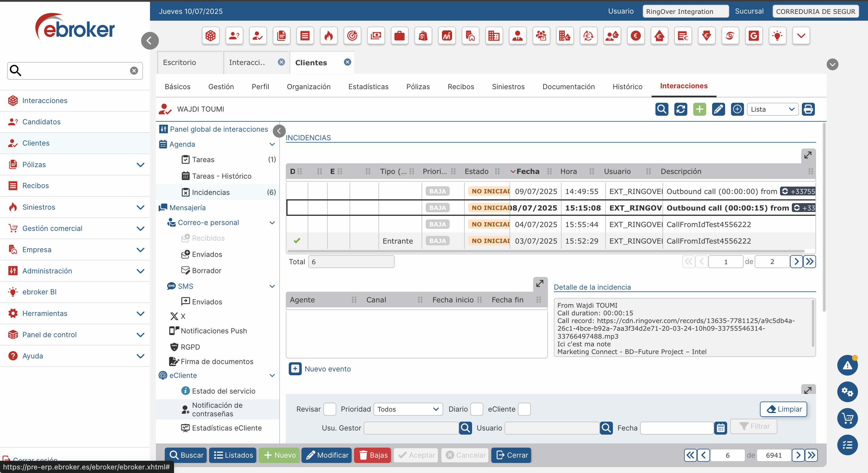
Task: Close the Clientes tab
Action: coord(347,62)
